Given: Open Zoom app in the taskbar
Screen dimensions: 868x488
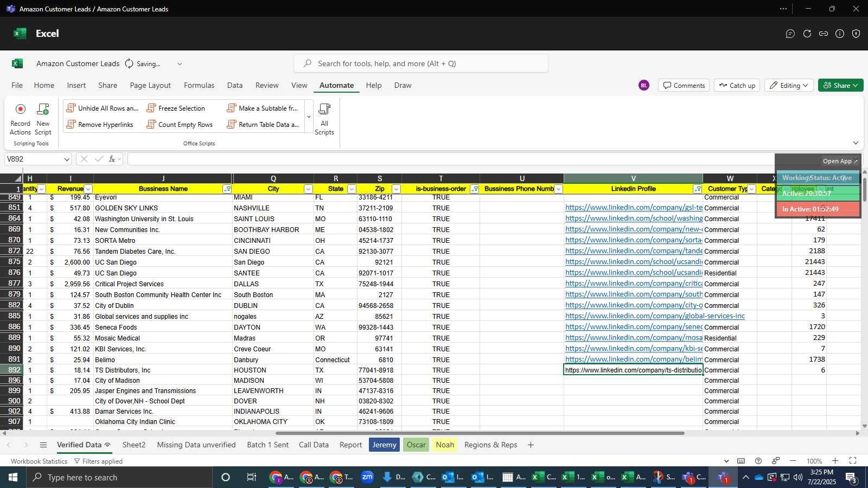Looking at the screenshot, I should (367, 477).
